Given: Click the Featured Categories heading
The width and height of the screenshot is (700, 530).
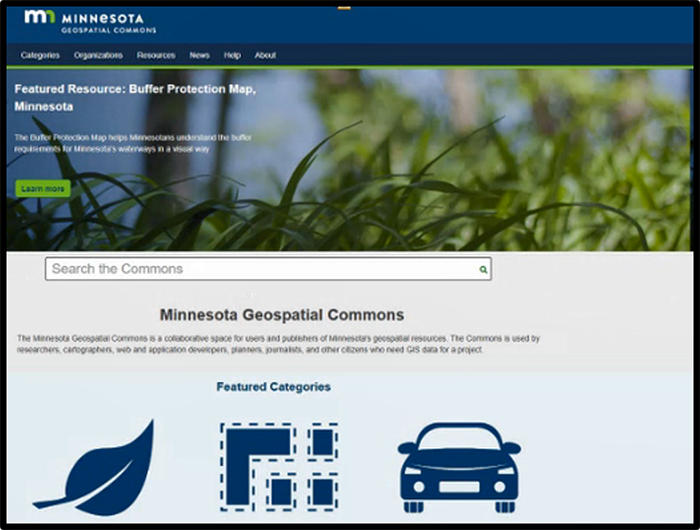Looking at the screenshot, I should 273,387.
